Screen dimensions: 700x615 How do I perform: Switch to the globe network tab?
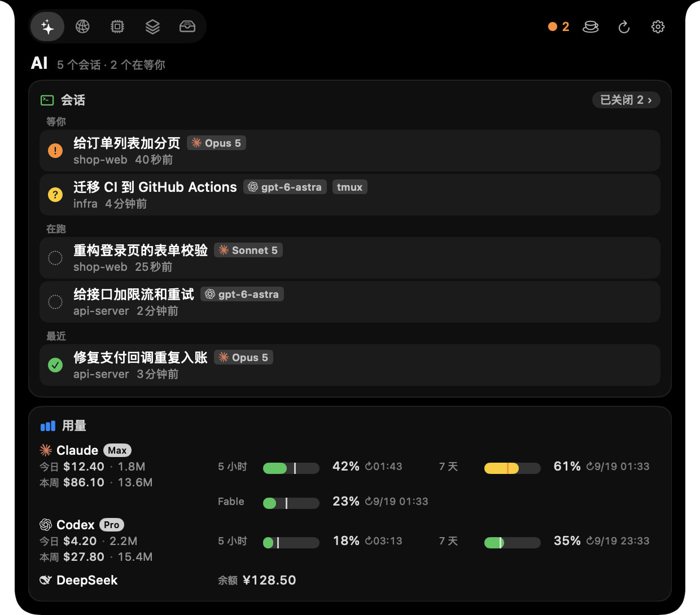(x=82, y=27)
